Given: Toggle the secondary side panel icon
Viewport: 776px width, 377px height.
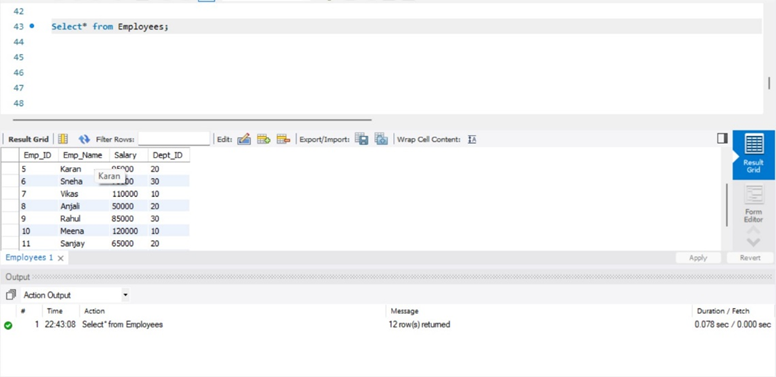Looking at the screenshot, I should 722,139.
